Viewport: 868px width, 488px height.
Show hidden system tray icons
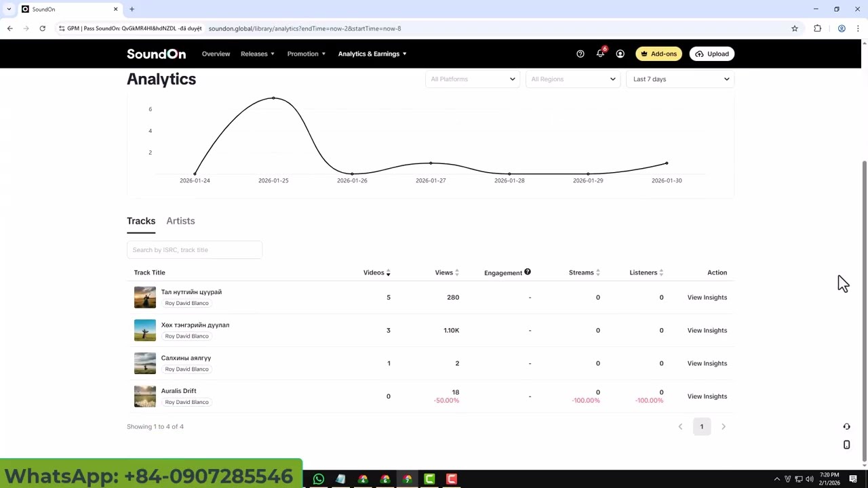point(777,479)
